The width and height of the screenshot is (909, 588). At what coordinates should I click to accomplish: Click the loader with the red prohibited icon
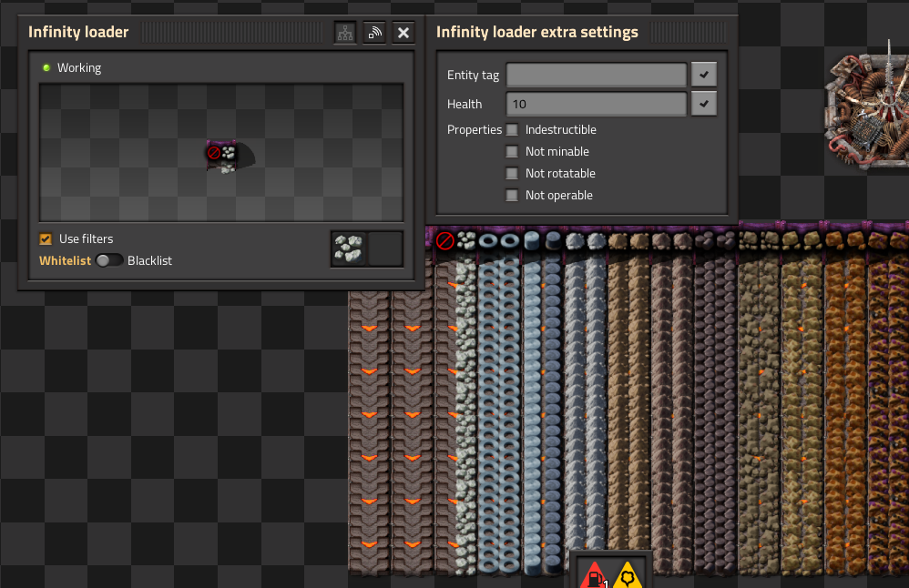pos(446,241)
